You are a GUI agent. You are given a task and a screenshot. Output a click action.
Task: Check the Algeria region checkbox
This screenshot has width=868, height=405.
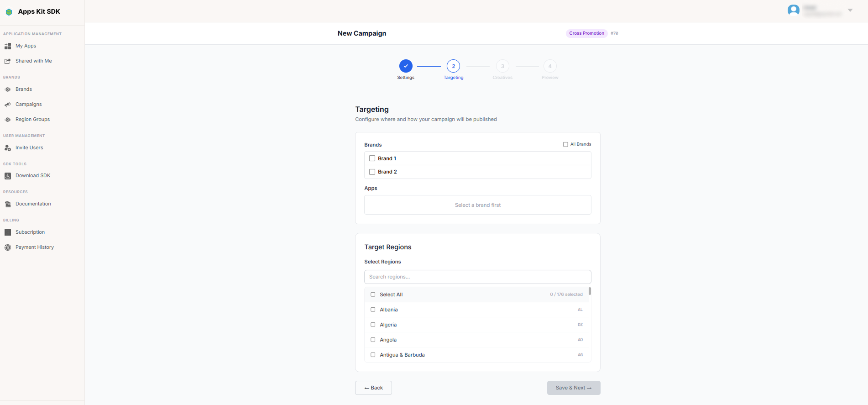pyautogui.click(x=373, y=325)
